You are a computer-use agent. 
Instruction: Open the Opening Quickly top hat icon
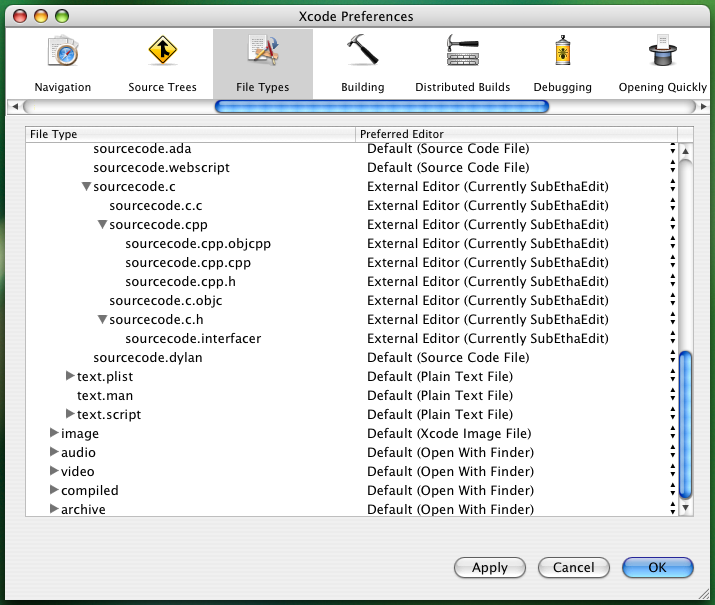point(663,50)
